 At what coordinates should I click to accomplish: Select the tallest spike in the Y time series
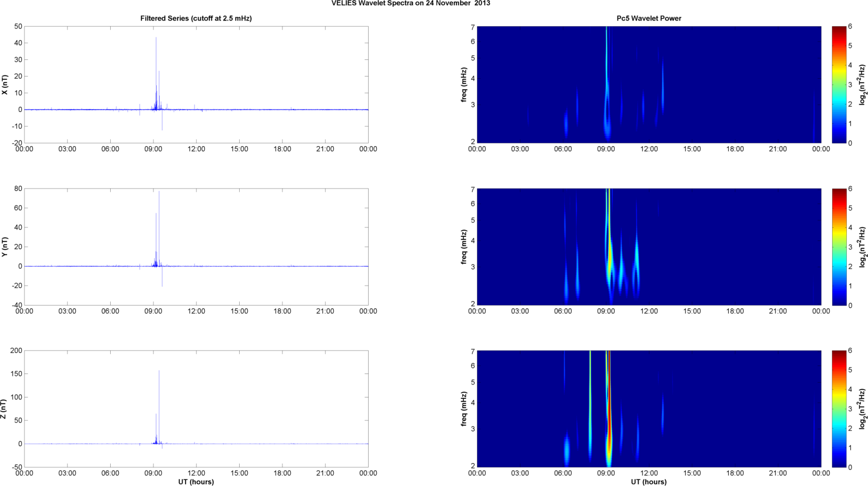[x=159, y=228]
